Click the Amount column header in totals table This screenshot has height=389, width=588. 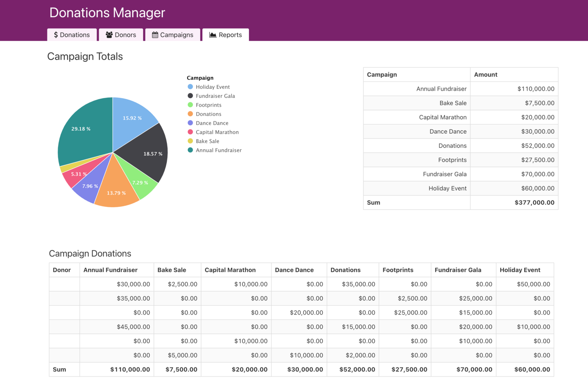[486, 74]
